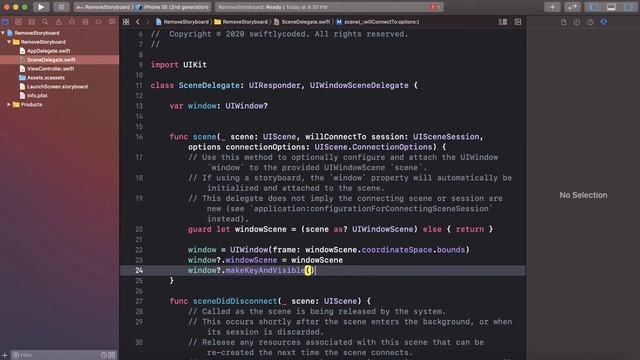This screenshot has height=360, width=640.
Task: Click line number 16 gutter
Action: tap(139, 137)
